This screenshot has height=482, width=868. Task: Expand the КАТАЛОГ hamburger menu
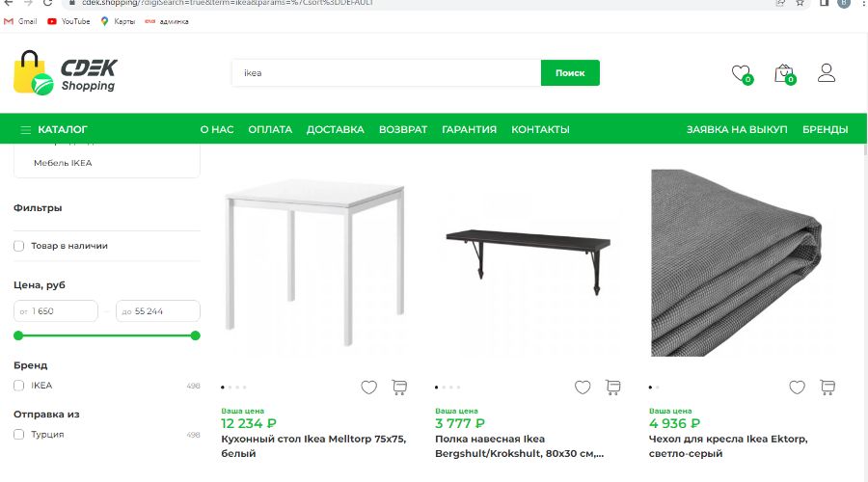pyautogui.click(x=57, y=129)
